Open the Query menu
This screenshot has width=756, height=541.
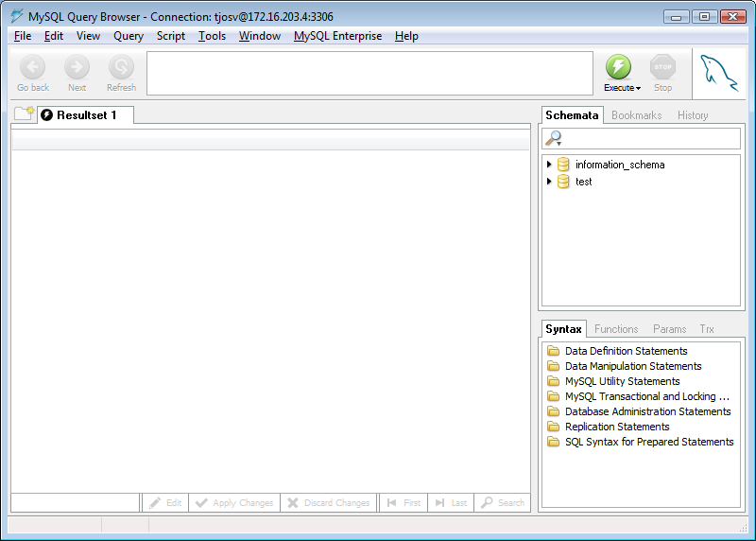129,36
